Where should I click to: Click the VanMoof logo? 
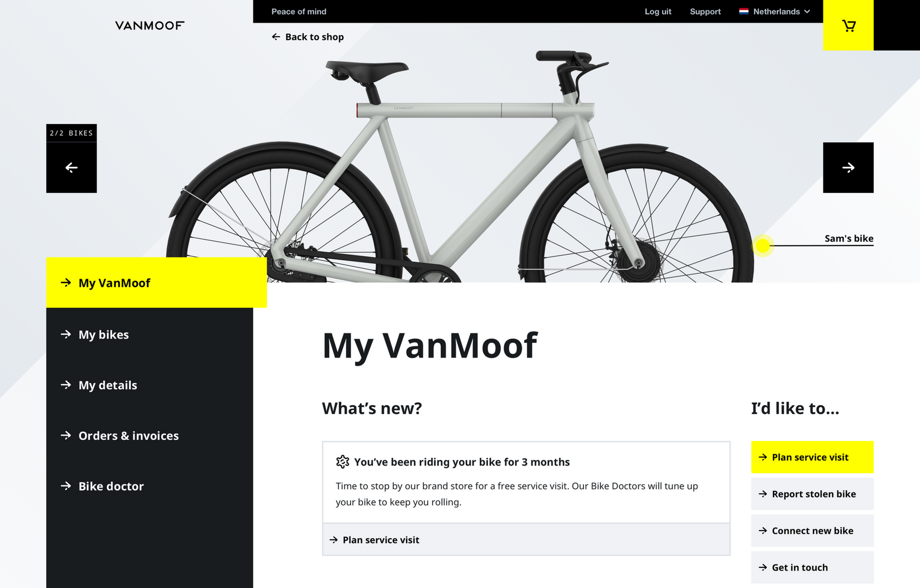(x=149, y=26)
